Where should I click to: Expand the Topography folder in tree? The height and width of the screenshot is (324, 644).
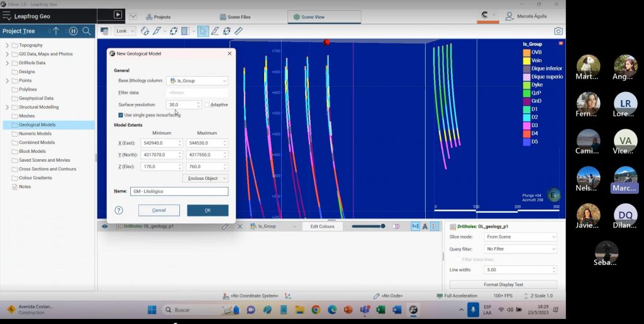tap(7, 45)
